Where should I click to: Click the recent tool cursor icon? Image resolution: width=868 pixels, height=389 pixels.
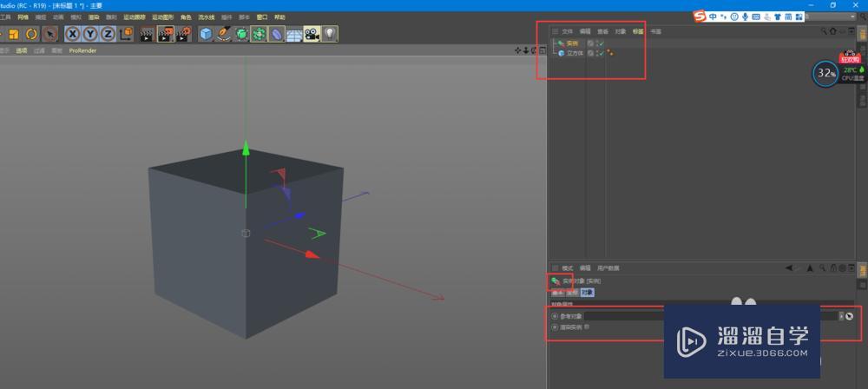pyautogui.click(x=49, y=35)
